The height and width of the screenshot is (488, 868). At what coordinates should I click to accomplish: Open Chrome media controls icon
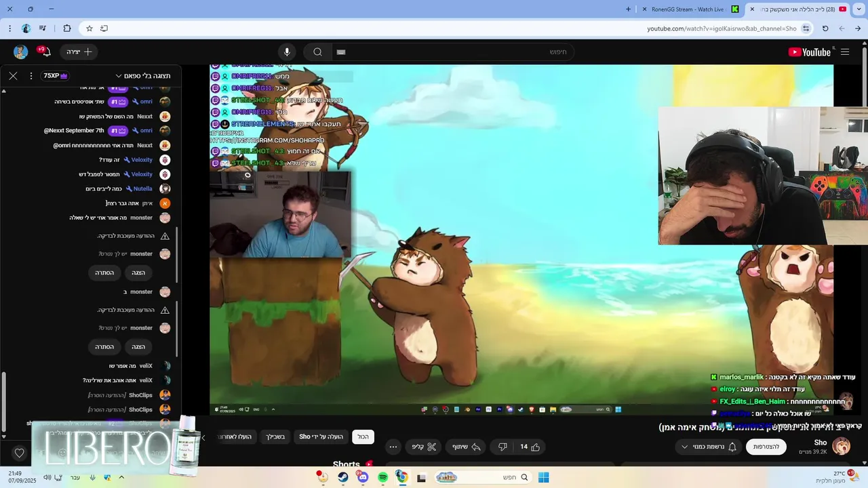pos(43,28)
